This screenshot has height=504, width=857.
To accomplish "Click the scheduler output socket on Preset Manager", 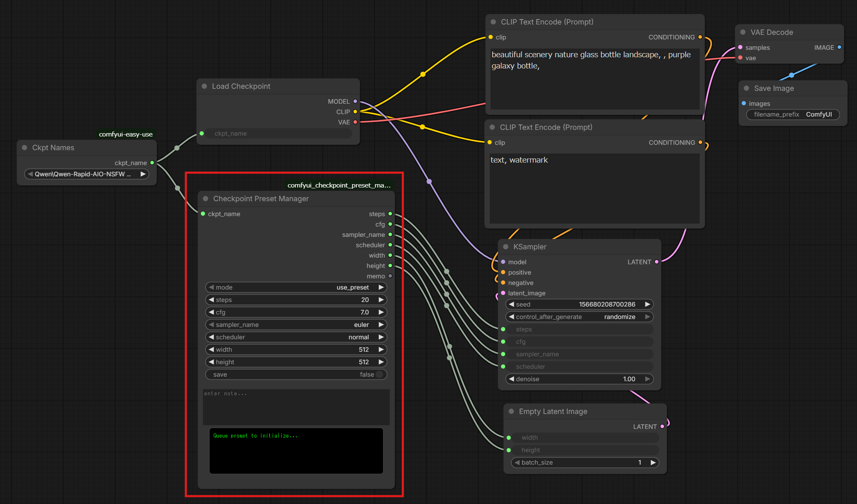I will (390, 245).
